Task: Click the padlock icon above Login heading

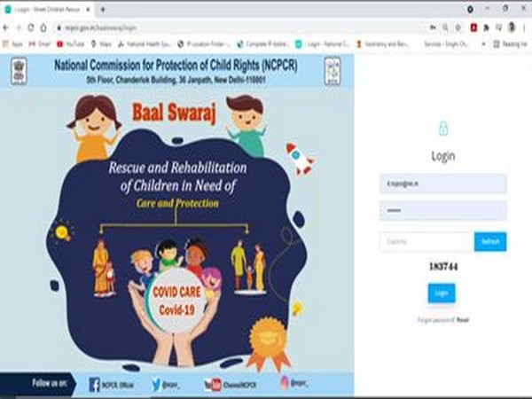Action: pyautogui.click(x=443, y=129)
